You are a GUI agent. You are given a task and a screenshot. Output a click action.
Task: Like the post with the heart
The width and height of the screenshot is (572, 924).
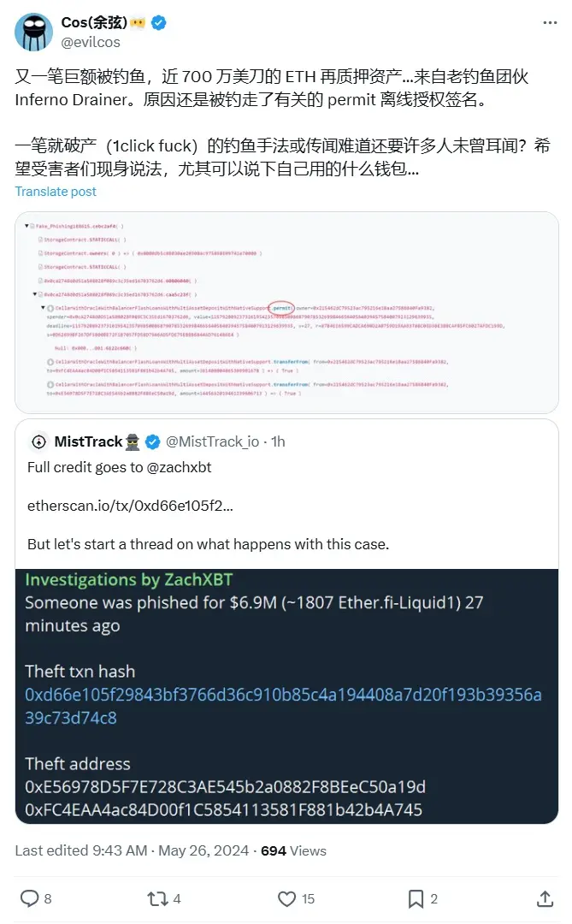(287, 898)
